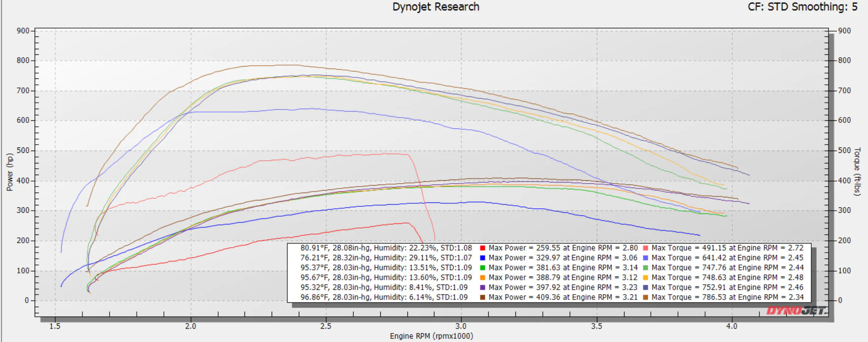Viewport: 868px width, 342px height.
Task: Select the 80.91°F run conditions legend row
Action: [386, 248]
